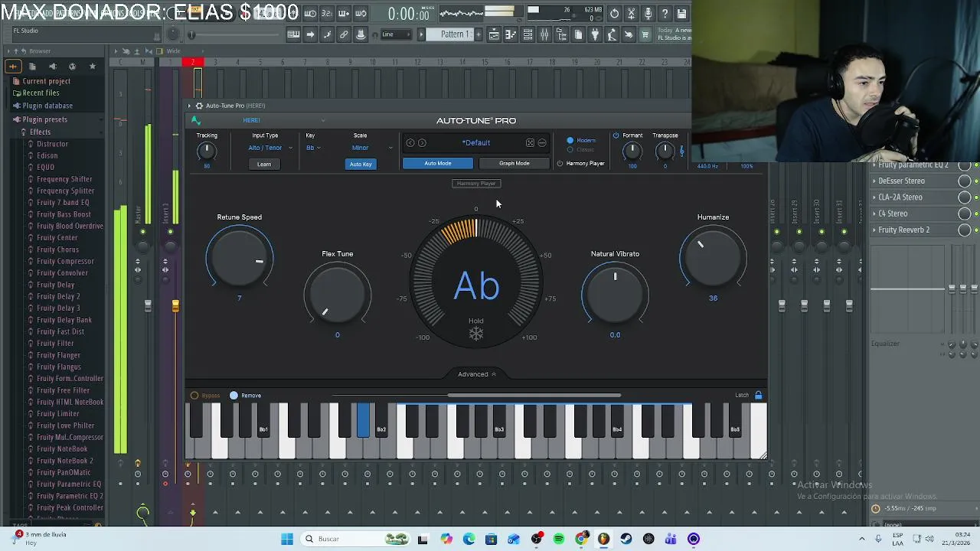Image resolution: width=980 pixels, height=551 pixels.
Task: Switch to Auto Mode tab
Action: (x=438, y=163)
